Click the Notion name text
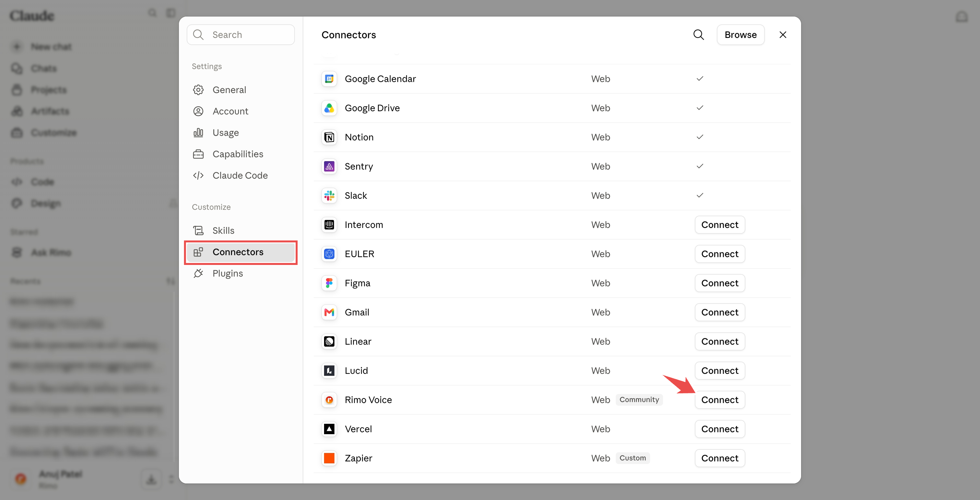The width and height of the screenshot is (980, 500). (359, 137)
